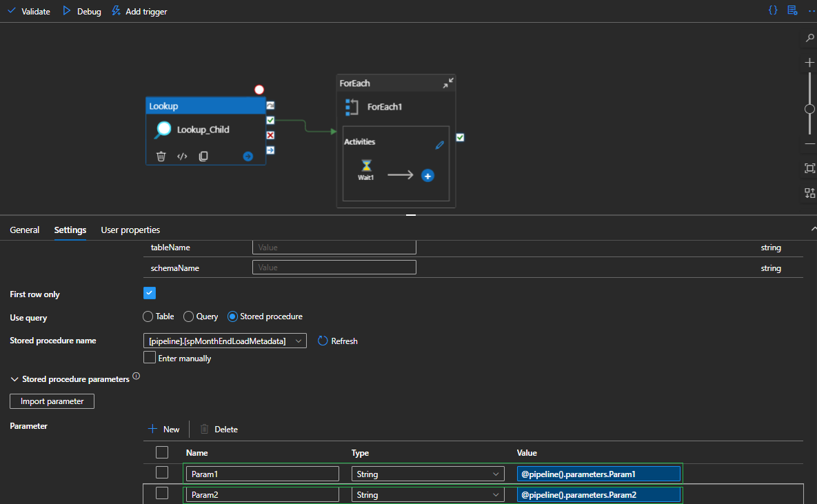Click the @pipeline().parameters.Param1 value field

coord(598,474)
